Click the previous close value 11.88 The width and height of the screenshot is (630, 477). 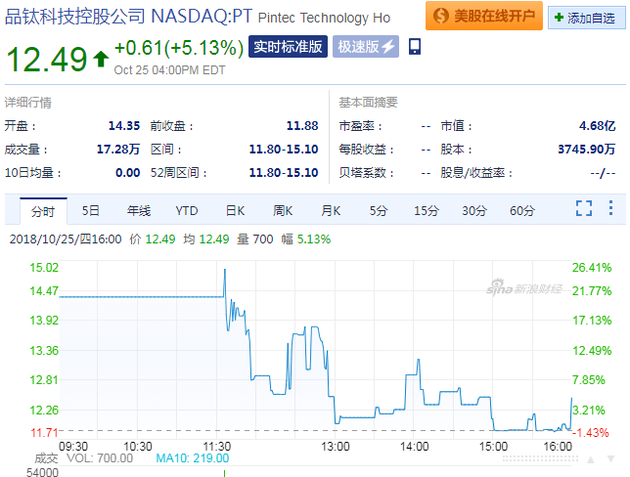pyautogui.click(x=302, y=126)
